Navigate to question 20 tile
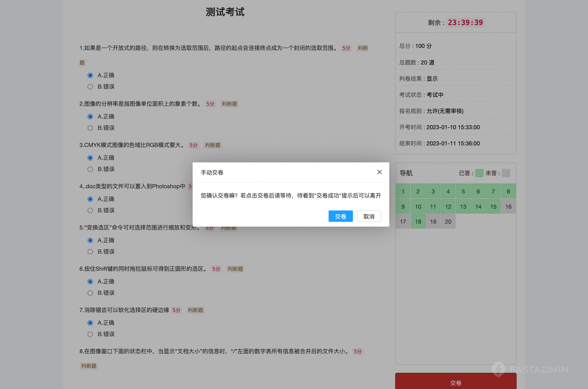 click(x=448, y=222)
